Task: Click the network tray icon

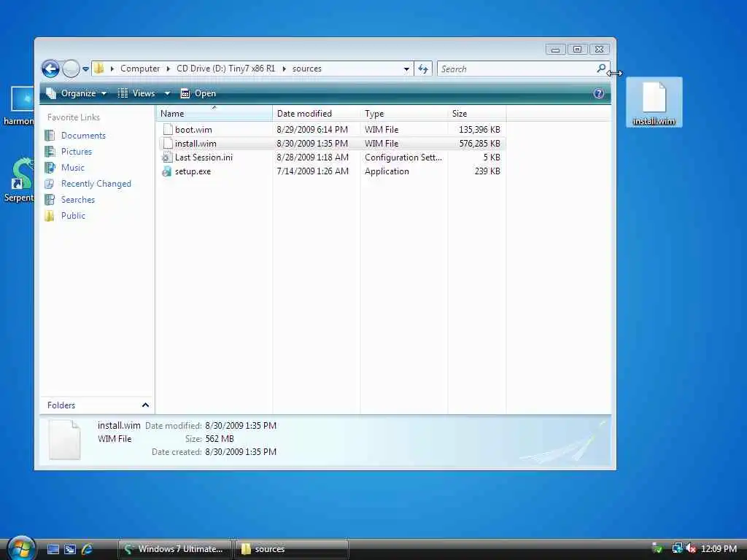Action: tap(677, 548)
